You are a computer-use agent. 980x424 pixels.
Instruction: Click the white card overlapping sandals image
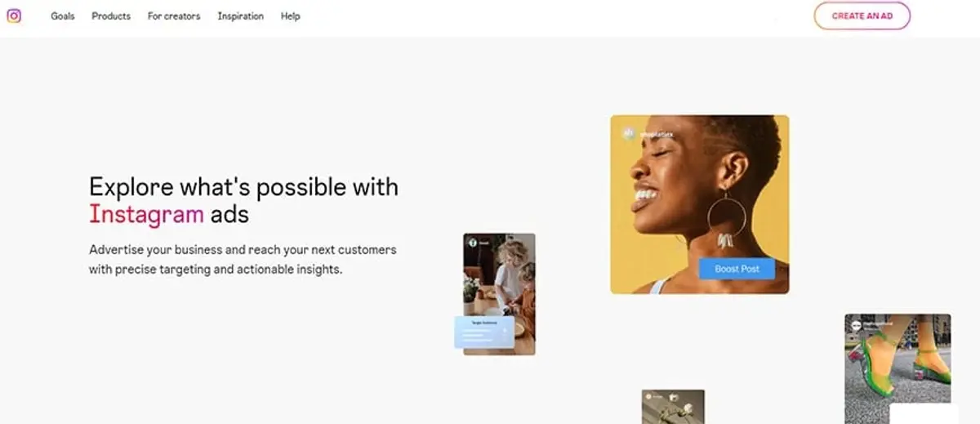[924, 414]
